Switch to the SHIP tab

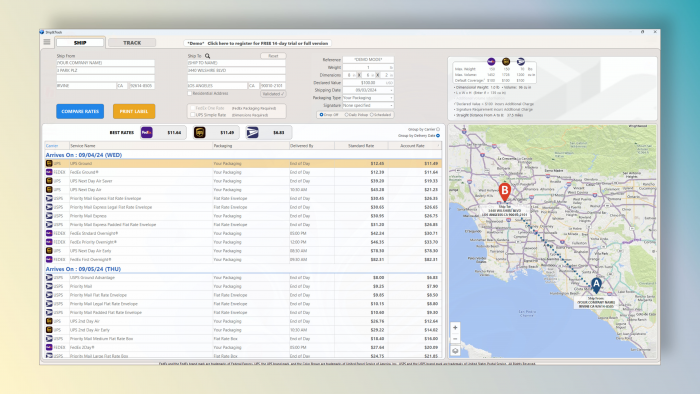(x=80, y=43)
